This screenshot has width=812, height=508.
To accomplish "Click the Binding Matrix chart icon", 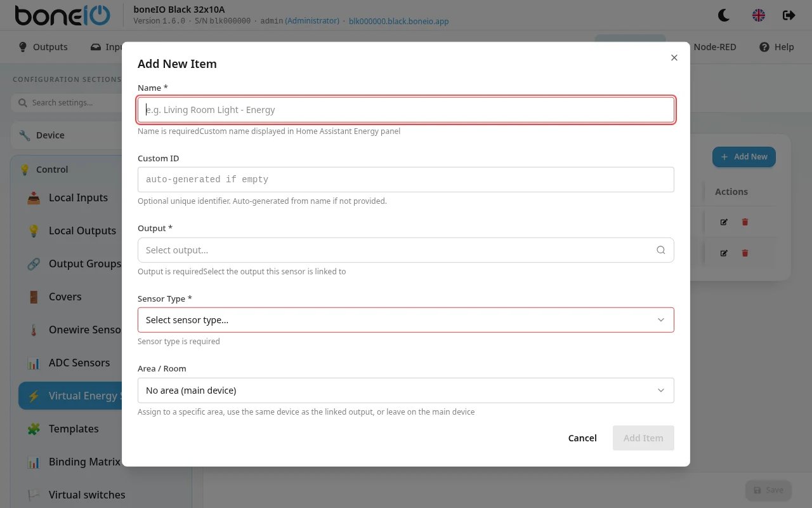I will click(34, 462).
